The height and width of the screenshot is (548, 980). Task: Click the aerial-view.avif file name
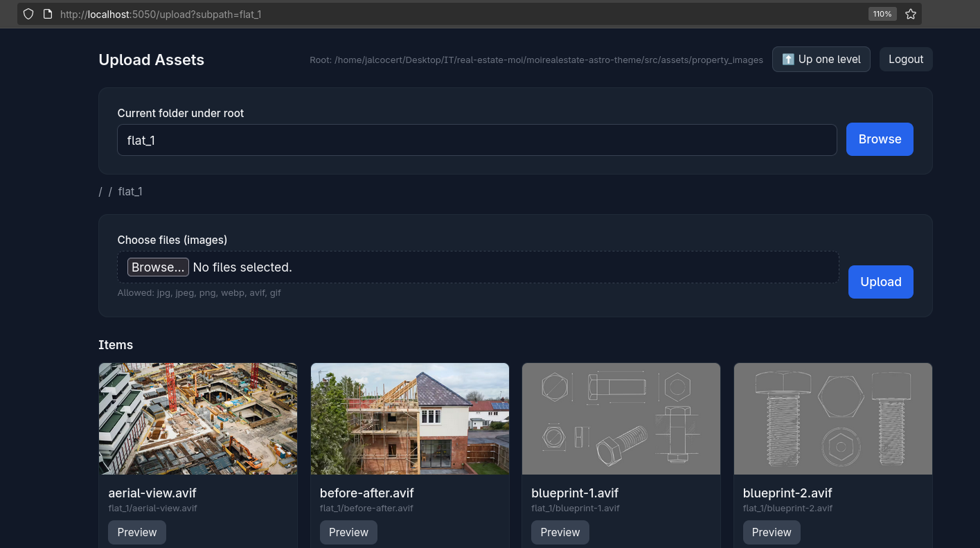pos(152,493)
